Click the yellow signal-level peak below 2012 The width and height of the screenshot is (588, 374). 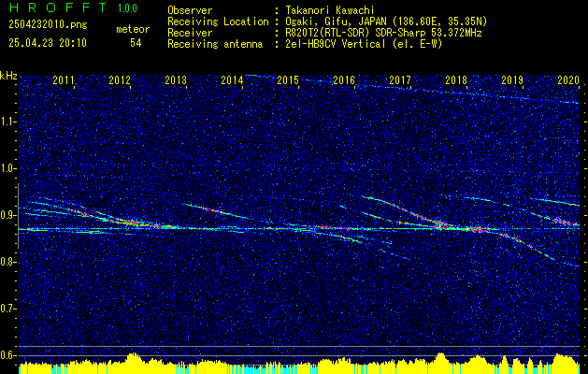133,357
